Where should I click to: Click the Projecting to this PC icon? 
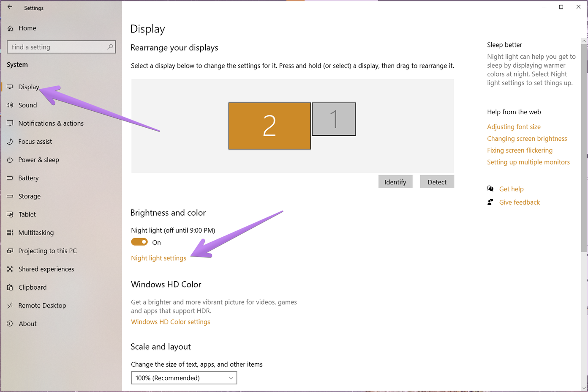click(x=10, y=251)
